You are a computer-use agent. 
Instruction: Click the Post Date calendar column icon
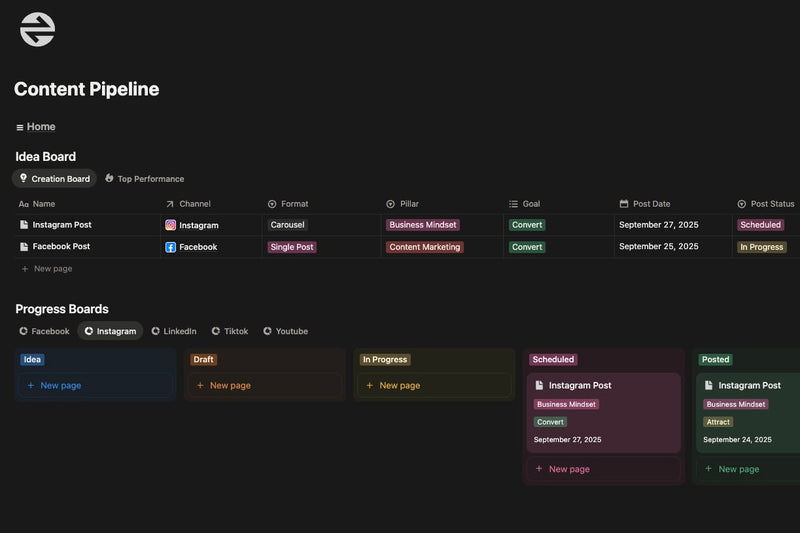point(624,204)
